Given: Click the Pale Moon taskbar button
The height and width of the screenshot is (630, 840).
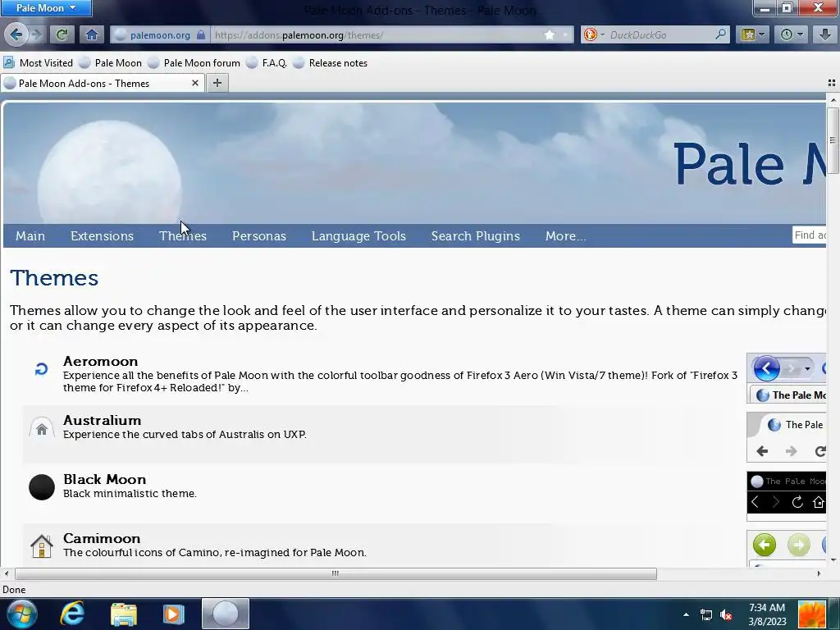Looking at the screenshot, I should (x=226, y=614).
